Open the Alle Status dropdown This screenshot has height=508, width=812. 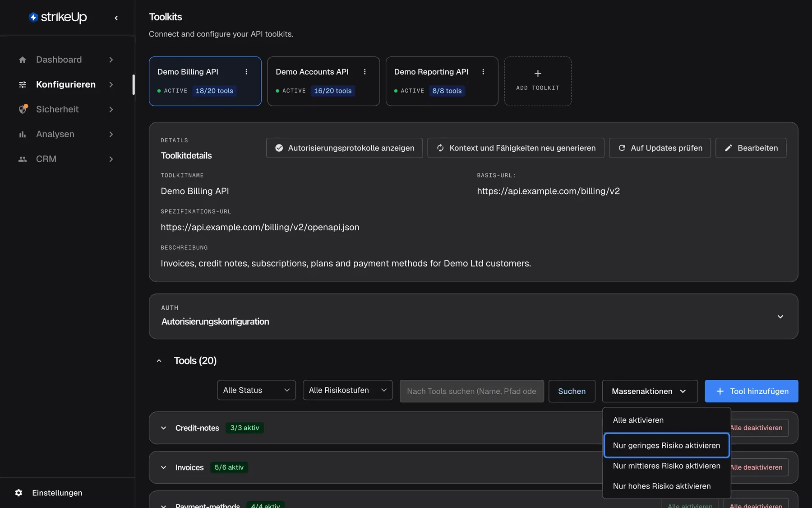click(x=256, y=390)
